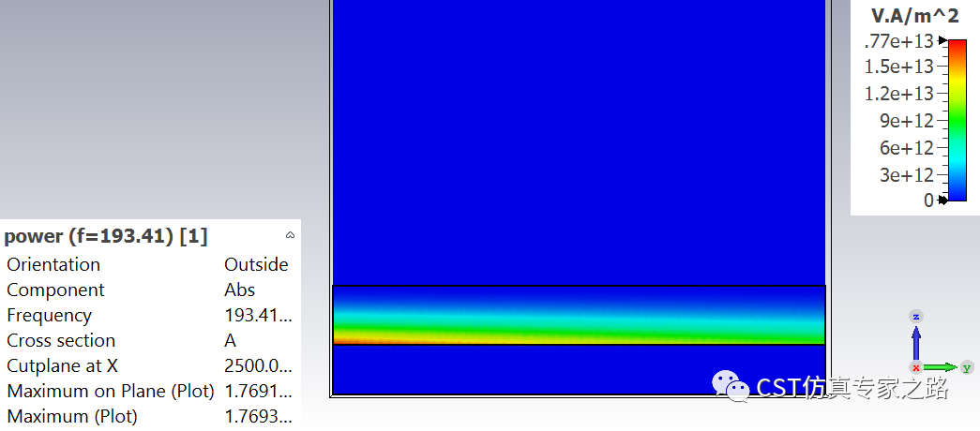Collapse the power info panel chevron
This screenshot has width=980, height=431.
[290, 235]
